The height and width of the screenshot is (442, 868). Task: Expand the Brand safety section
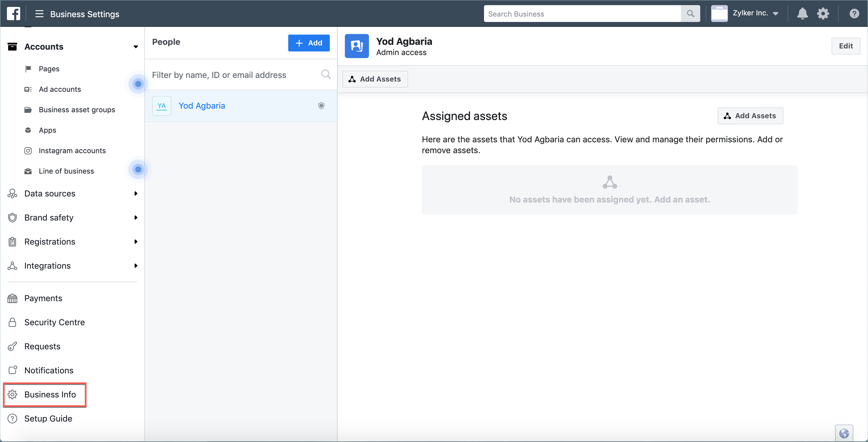pyautogui.click(x=136, y=218)
